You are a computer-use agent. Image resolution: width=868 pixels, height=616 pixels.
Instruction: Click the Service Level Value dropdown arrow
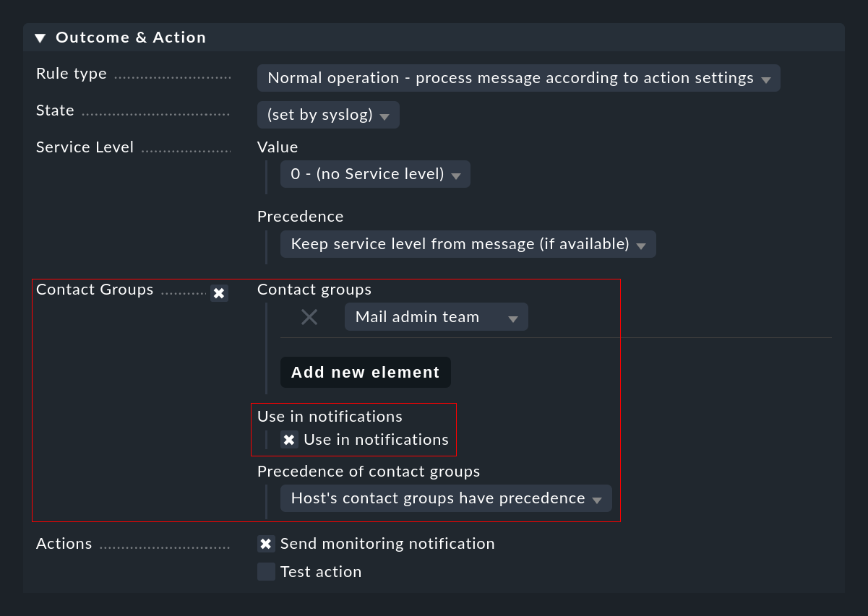coord(457,174)
